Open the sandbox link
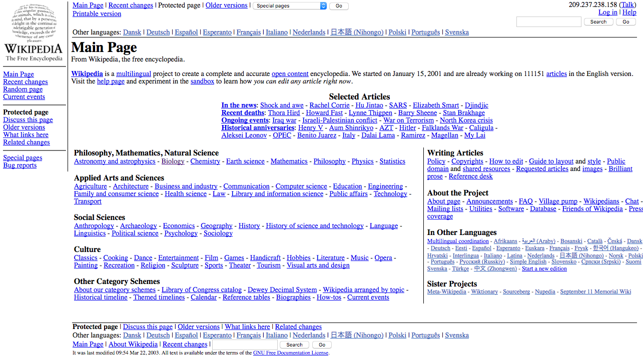Screen dimensions: 643x364 pyautogui.click(x=202, y=81)
